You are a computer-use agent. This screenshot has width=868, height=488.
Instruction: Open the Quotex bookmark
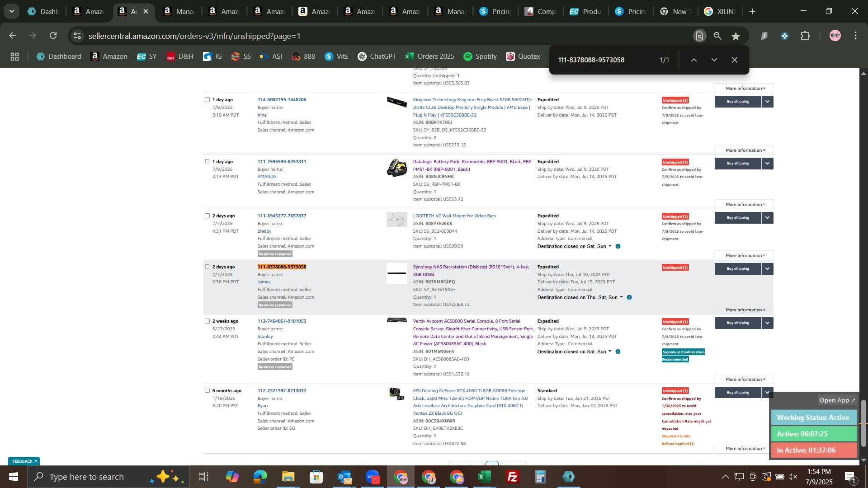(x=523, y=56)
